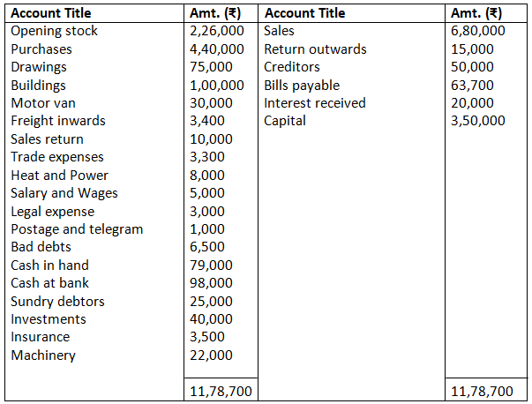Click the Motor van entry
The height and width of the screenshot is (404, 532).
(x=43, y=103)
